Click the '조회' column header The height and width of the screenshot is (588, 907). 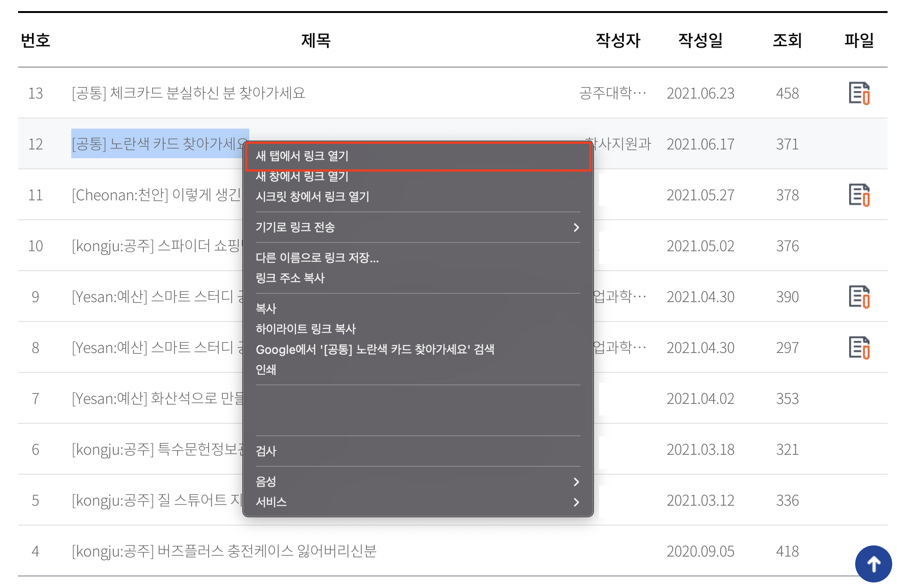click(x=787, y=40)
